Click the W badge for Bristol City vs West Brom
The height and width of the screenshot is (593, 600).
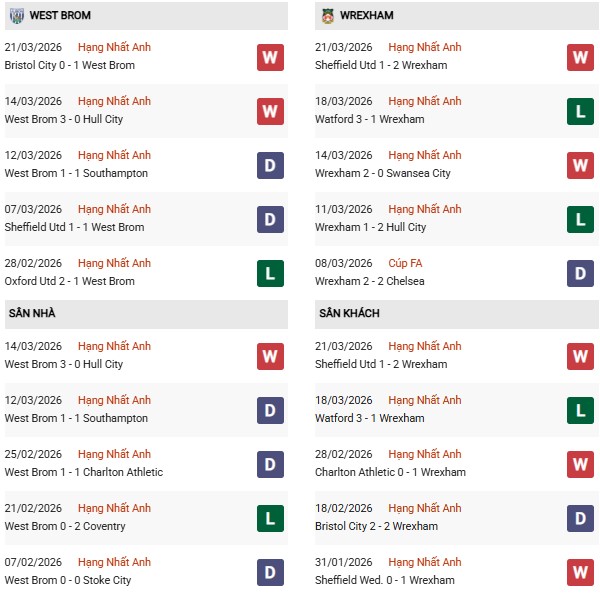pyautogui.click(x=270, y=57)
